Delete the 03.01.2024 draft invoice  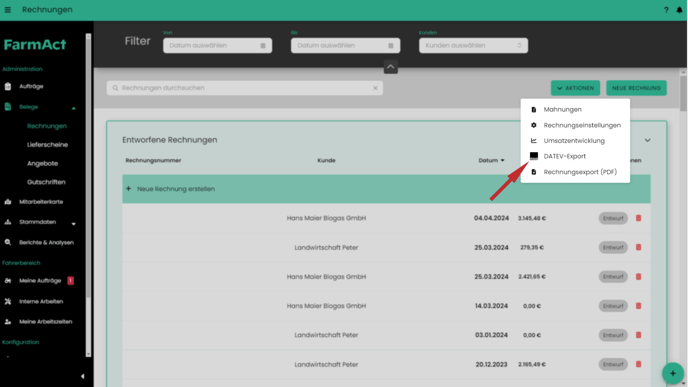tap(638, 335)
